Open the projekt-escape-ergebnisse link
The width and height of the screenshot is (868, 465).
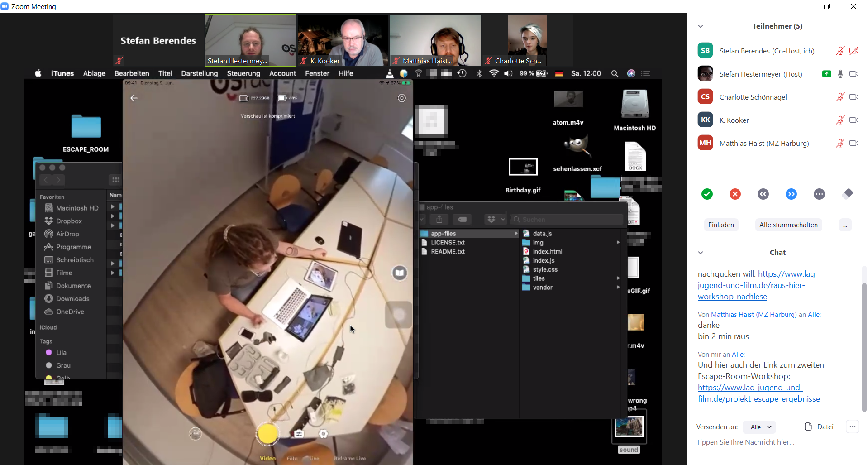759,393
